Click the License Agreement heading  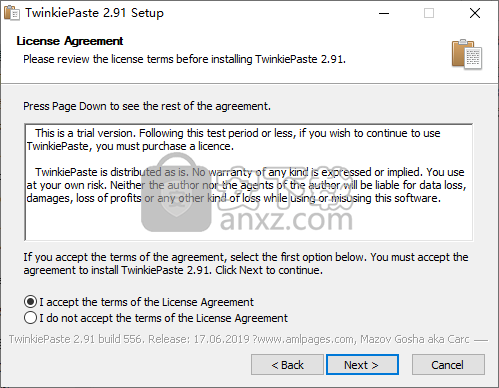click(x=70, y=41)
